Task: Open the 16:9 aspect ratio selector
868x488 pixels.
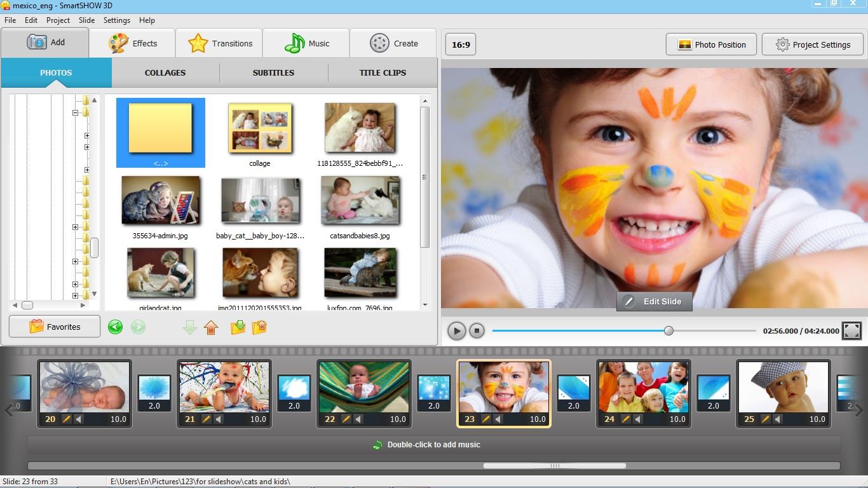Action: point(461,45)
